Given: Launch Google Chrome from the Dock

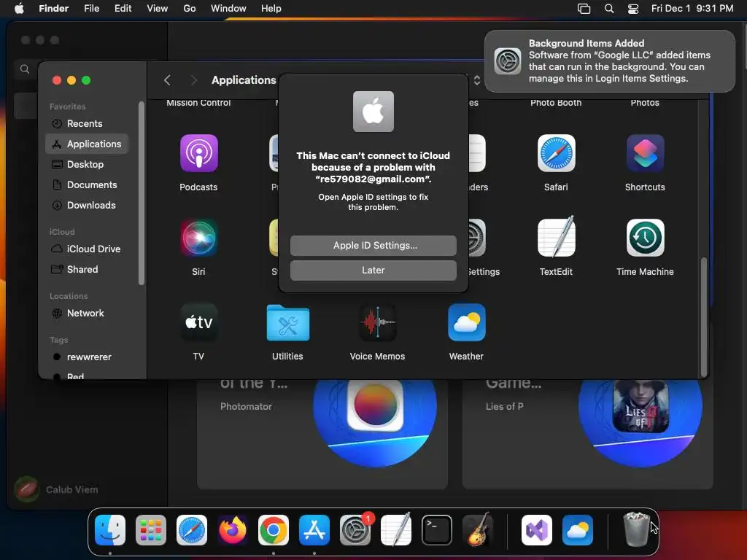Looking at the screenshot, I should (274, 530).
